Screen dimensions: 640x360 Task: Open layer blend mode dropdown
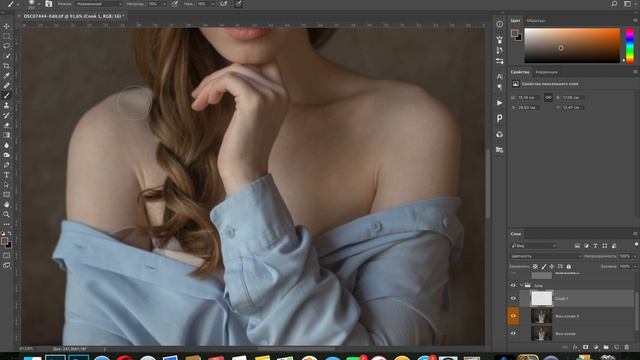[x=545, y=256]
